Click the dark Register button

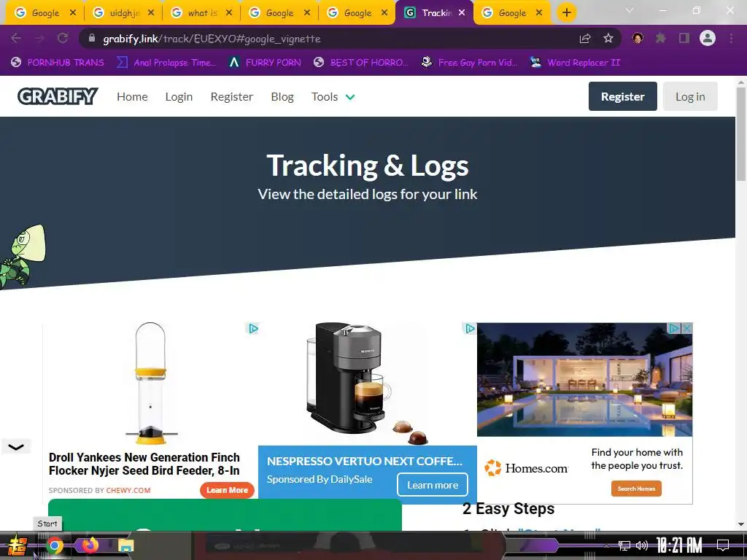(622, 96)
